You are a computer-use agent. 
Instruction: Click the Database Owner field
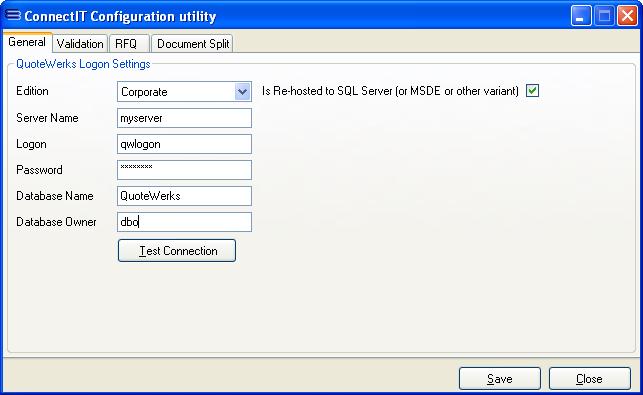(x=184, y=222)
